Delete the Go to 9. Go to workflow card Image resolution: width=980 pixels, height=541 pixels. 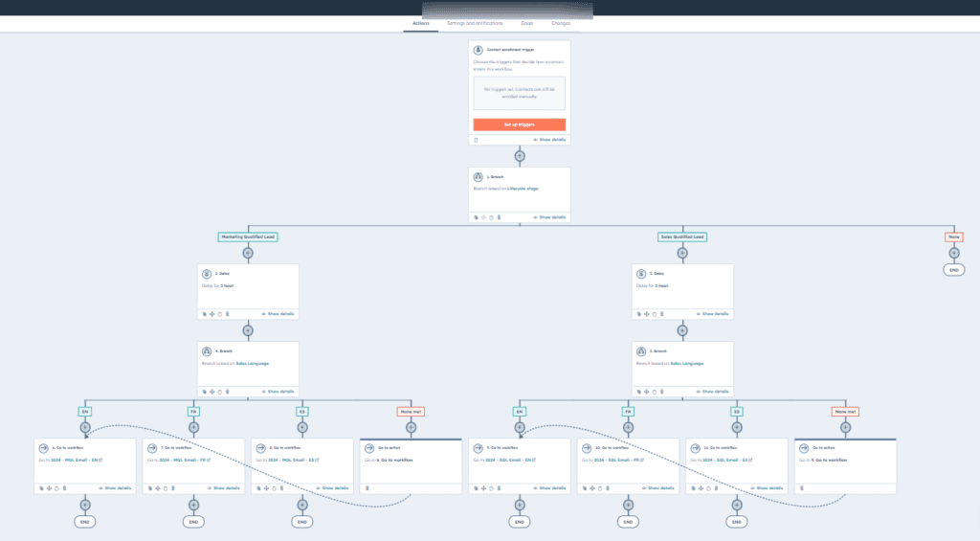(802, 487)
